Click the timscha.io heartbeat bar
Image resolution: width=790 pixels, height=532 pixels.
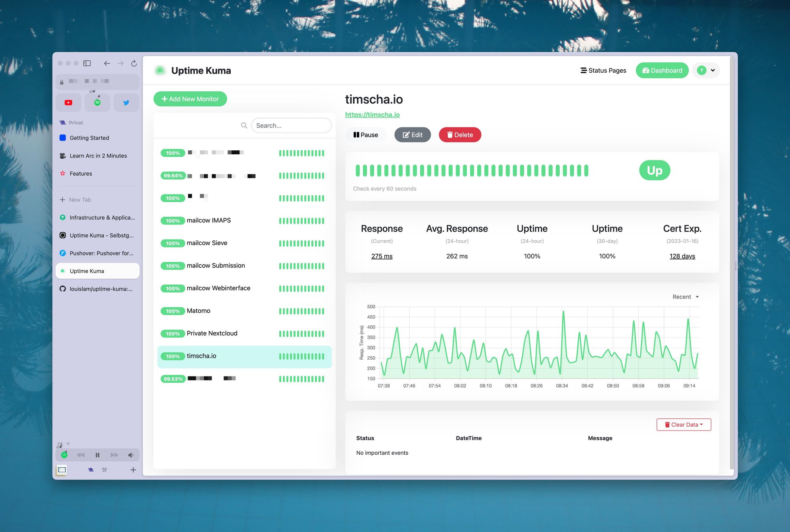tap(472, 170)
